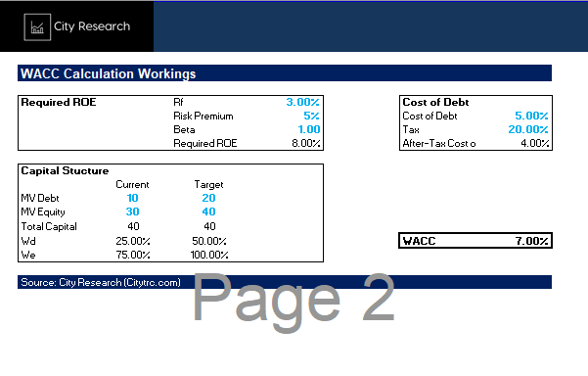The image size is (588, 376).
Task: Click the Page 2 watermark
Action: (294, 301)
